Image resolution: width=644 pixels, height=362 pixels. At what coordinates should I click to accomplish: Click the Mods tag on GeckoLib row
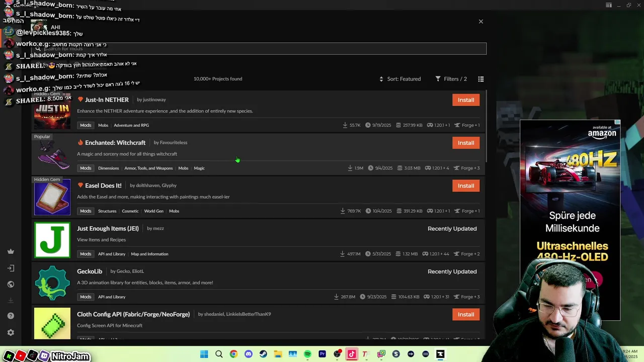click(86, 297)
